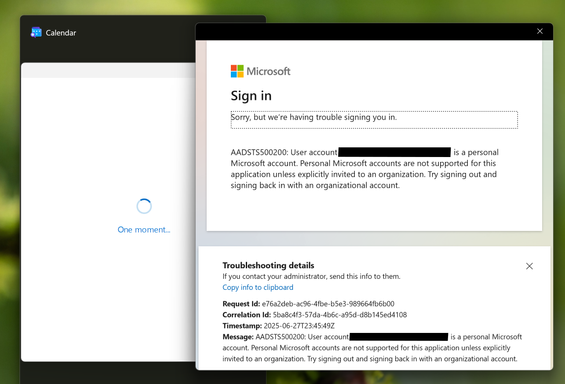565x384 pixels.
Task: Click the Timestamp value 2025-06-27T23:45:49Z
Action: coord(299,326)
